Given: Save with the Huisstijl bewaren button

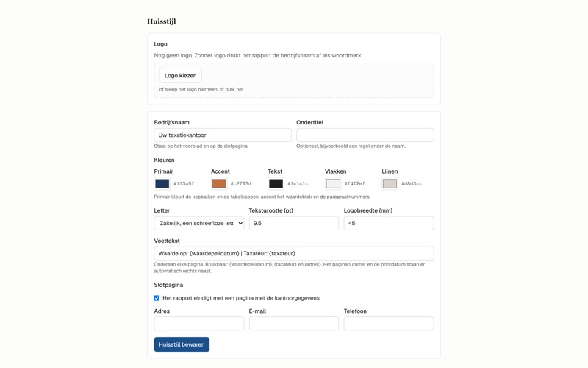Looking at the screenshot, I should [x=182, y=344].
